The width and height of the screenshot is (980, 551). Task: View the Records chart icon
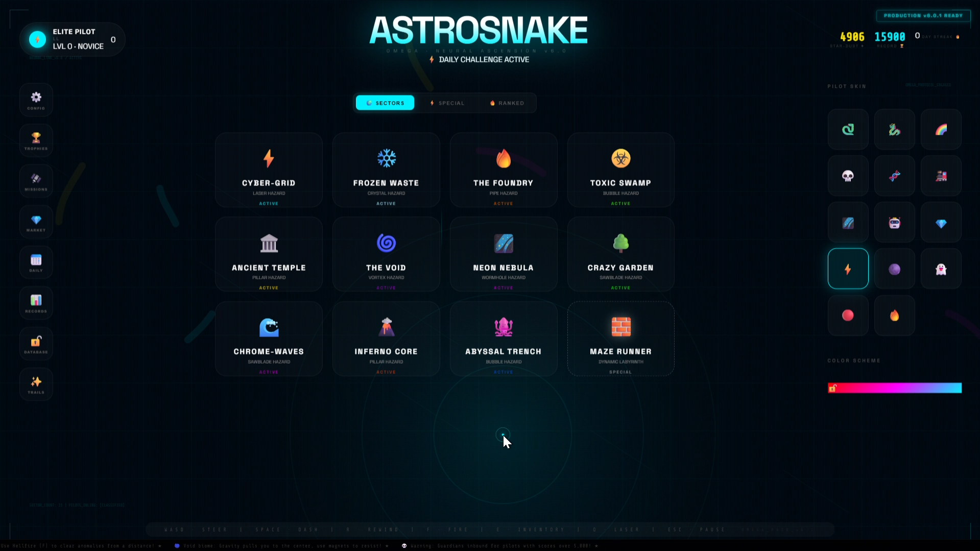36,303
